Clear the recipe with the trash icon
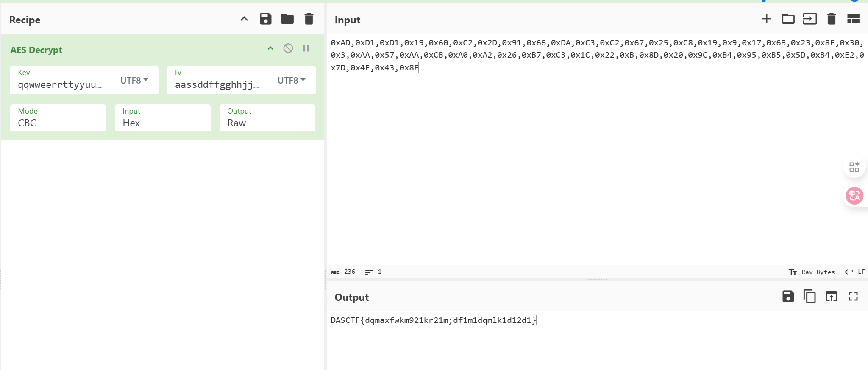 click(309, 19)
